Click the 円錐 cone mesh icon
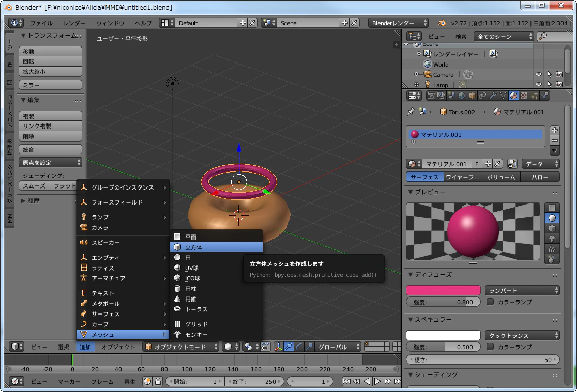This screenshot has height=392, width=577. coord(177,299)
